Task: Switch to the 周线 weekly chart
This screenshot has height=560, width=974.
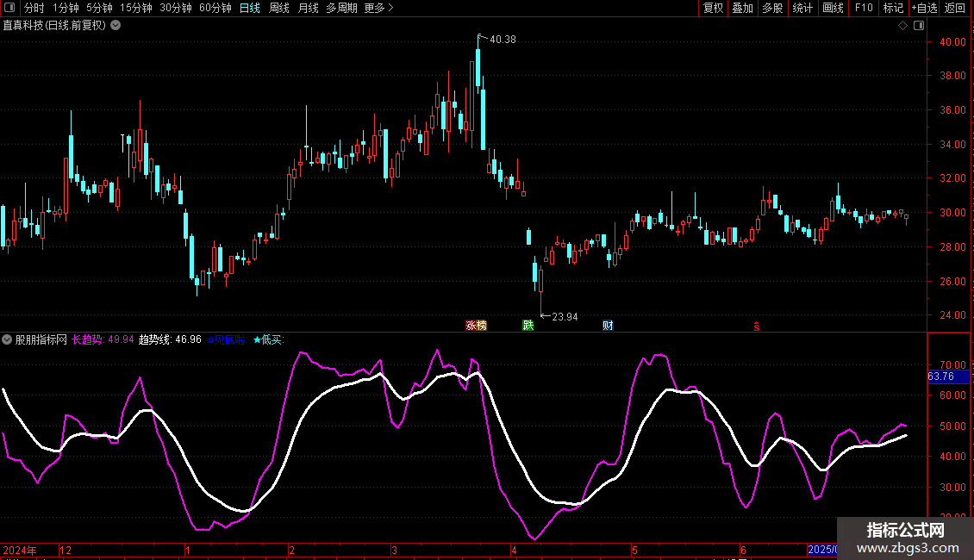Action: coord(279,8)
